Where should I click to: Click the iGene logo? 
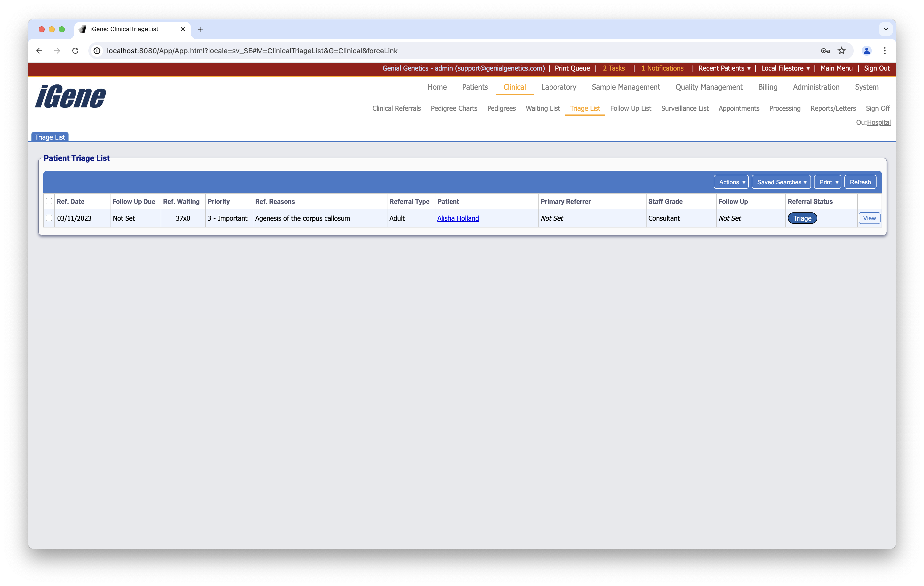71,96
